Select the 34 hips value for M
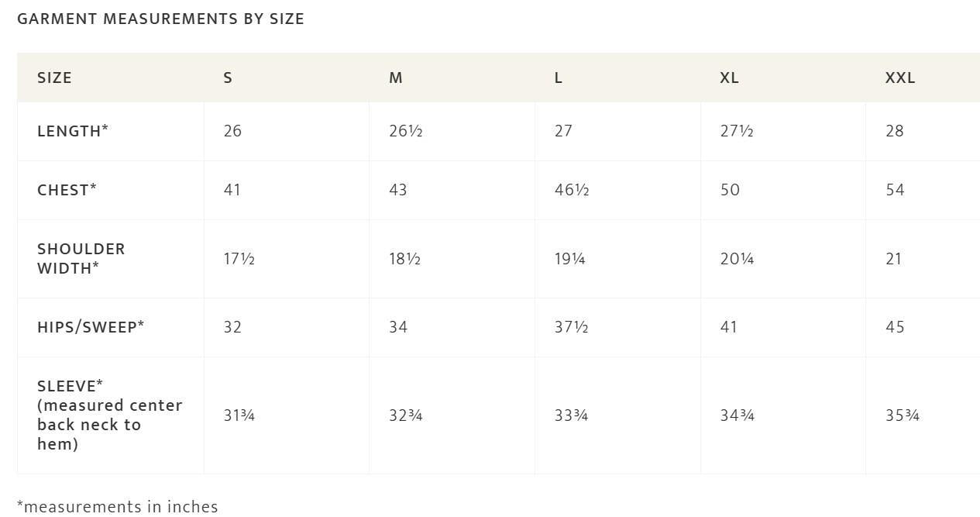Screen dimensions: 980x517 (398, 327)
